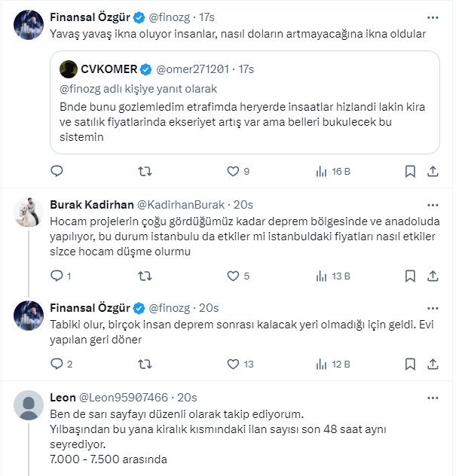Open more options on top tweet
This screenshot has width=456, height=476.
point(433,17)
